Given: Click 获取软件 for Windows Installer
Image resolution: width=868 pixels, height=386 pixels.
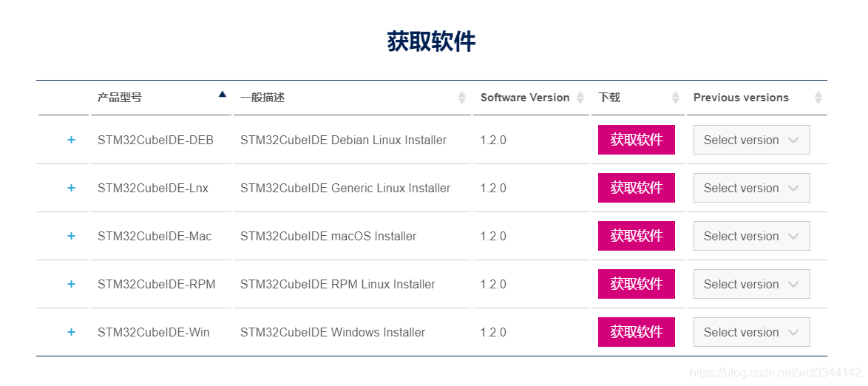Looking at the screenshot, I should tap(637, 332).
